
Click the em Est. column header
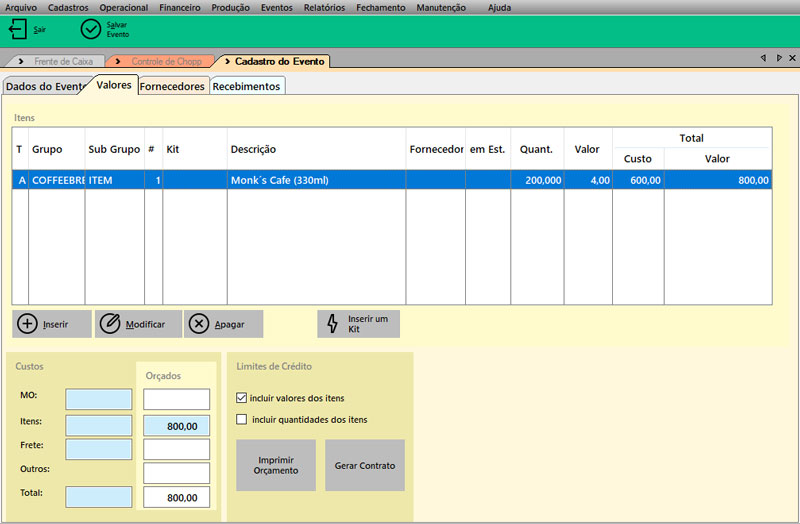[488, 149]
